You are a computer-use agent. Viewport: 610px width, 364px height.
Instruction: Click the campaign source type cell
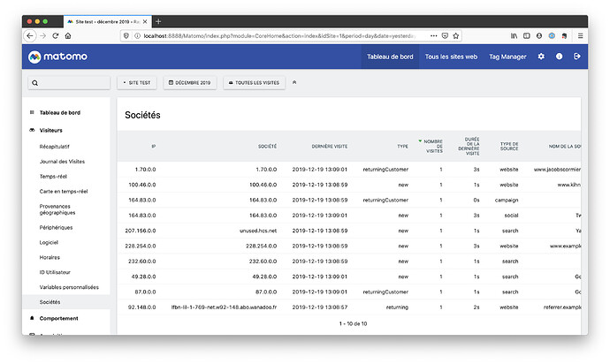point(507,201)
